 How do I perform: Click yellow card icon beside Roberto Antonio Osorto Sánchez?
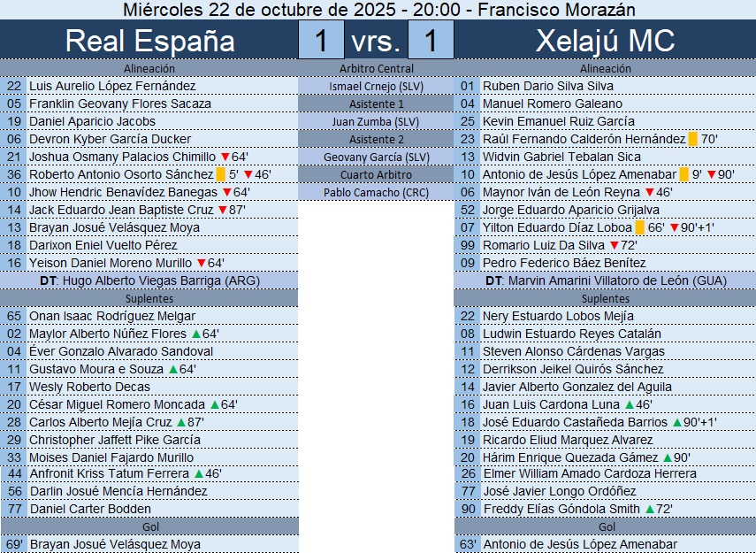(x=221, y=174)
